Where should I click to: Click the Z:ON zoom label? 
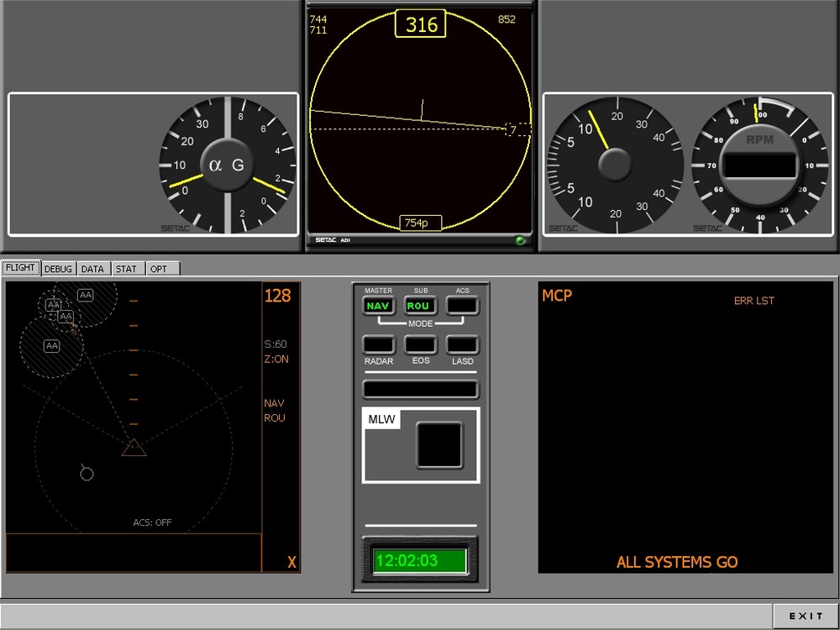(x=276, y=359)
